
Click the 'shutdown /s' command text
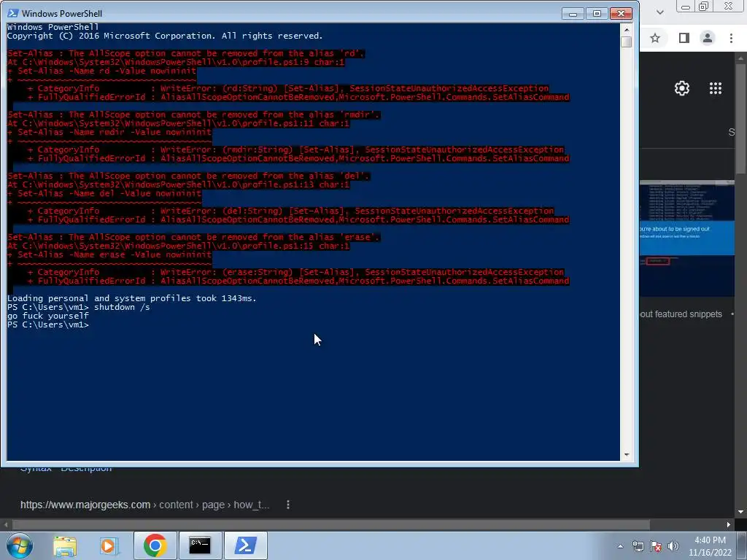[x=122, y=307]
